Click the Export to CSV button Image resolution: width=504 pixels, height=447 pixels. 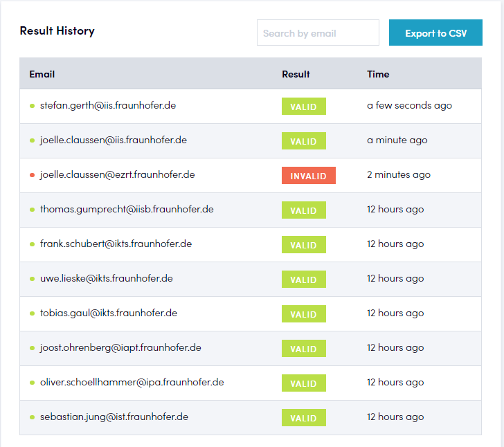(435, 33)
